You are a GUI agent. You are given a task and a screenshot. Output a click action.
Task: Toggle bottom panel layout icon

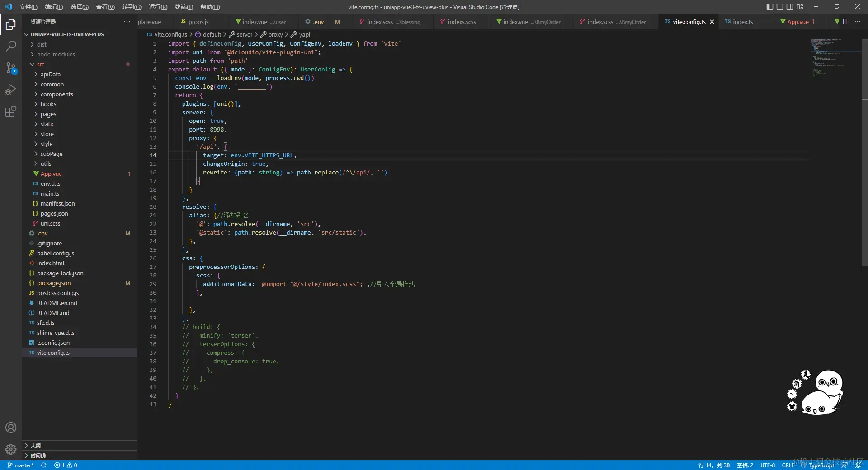(780, 7)
